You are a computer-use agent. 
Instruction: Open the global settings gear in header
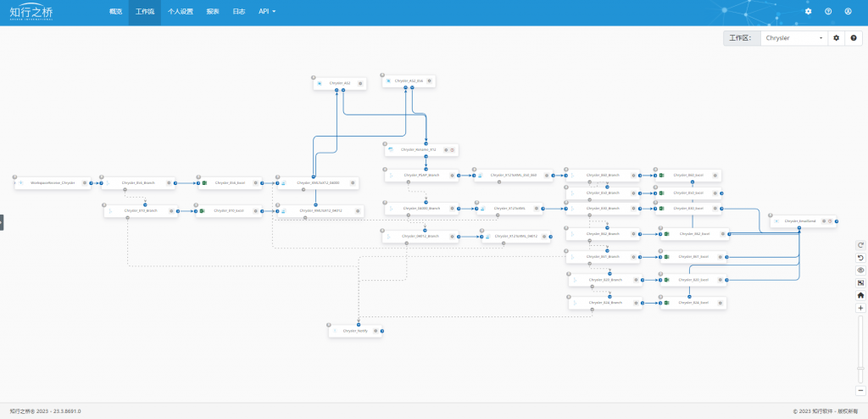(x=808, y=11)
